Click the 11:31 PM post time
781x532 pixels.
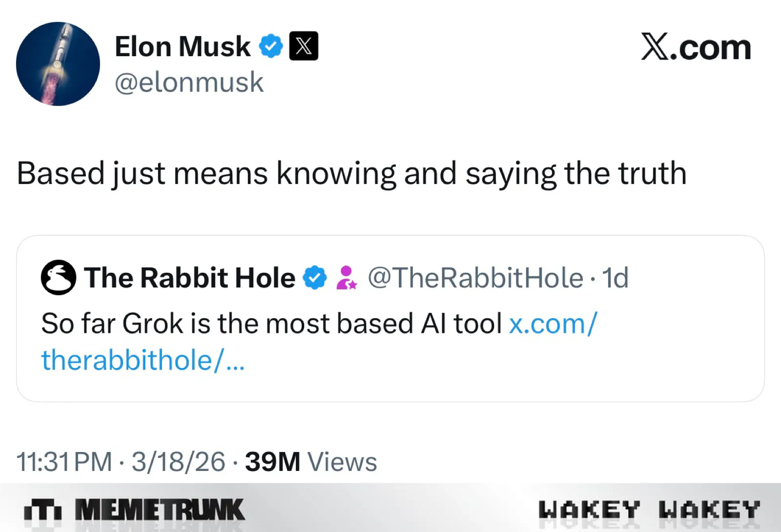click(x=64, y=462)
